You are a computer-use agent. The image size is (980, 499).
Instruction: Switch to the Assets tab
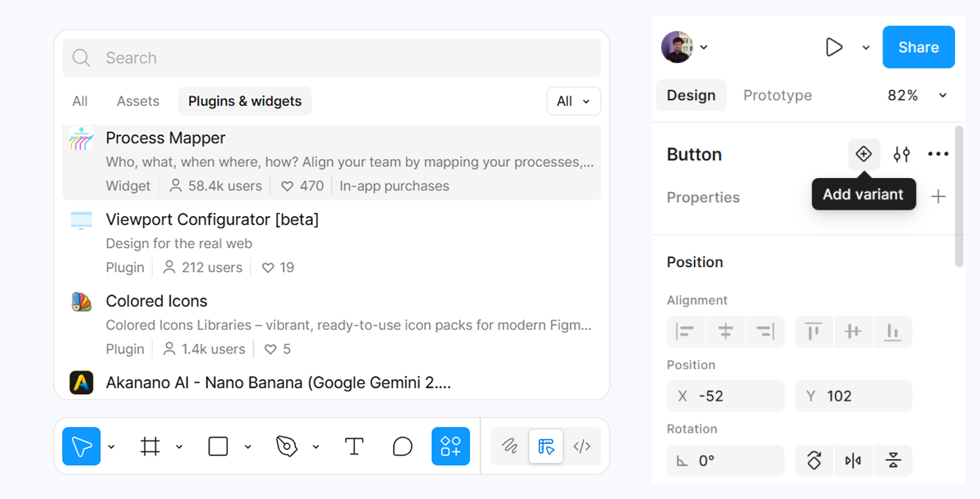tap(137, 102)
